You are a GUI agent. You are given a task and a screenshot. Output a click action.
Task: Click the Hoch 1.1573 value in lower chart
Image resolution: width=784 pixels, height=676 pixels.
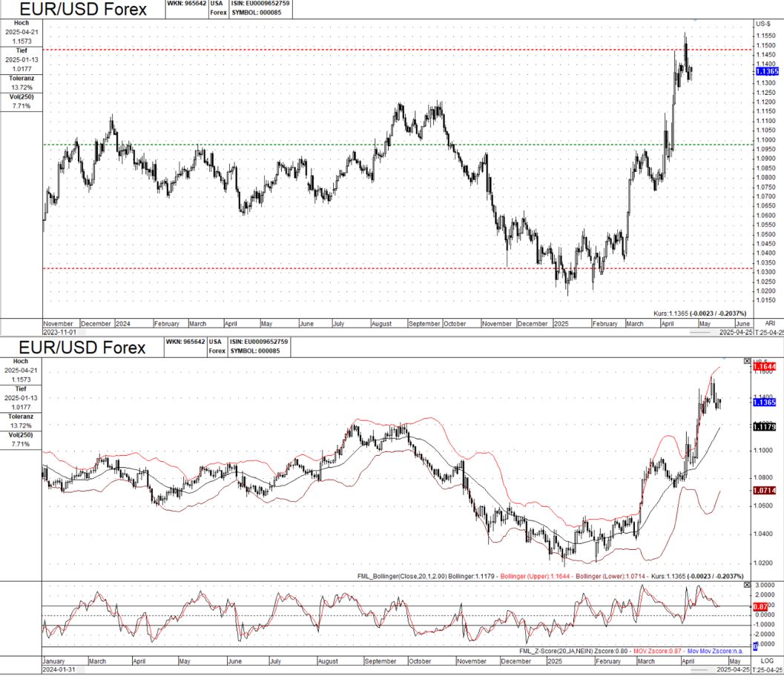(21, 380)
